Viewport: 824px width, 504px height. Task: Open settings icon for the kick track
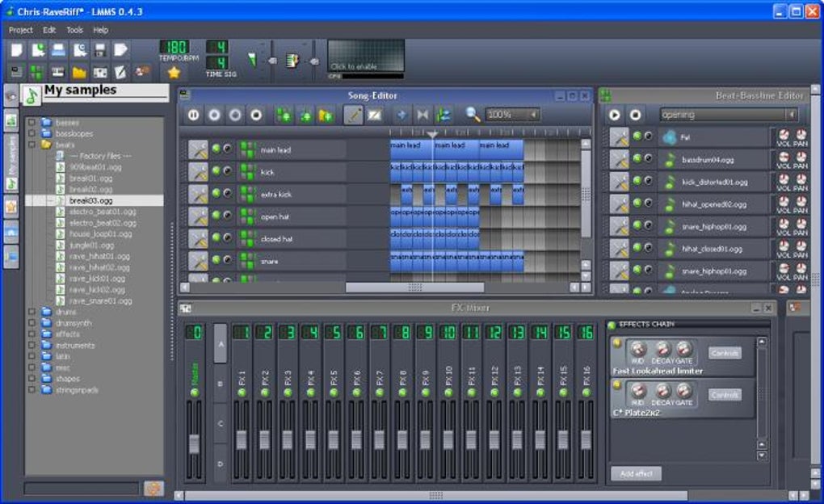point(198,172)
